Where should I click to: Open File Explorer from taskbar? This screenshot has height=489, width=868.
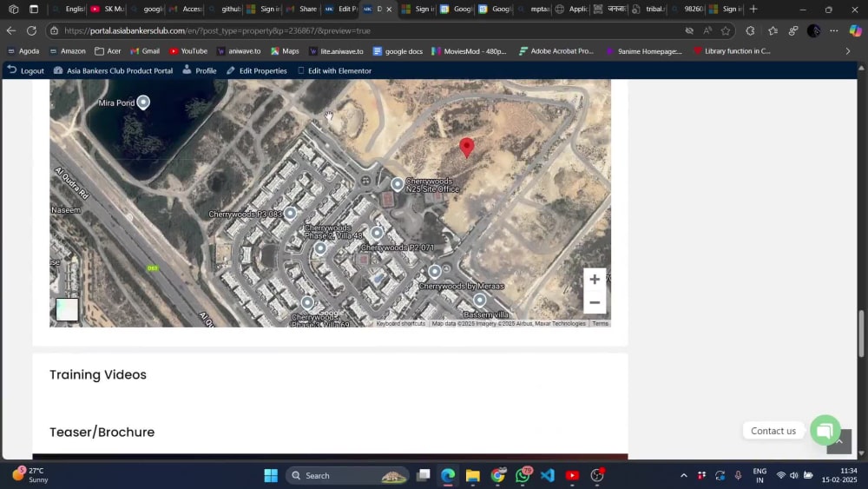(472, 475)
